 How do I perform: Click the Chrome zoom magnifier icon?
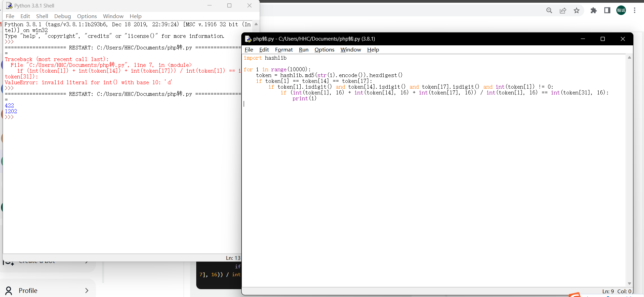click(x=549, y=11)
